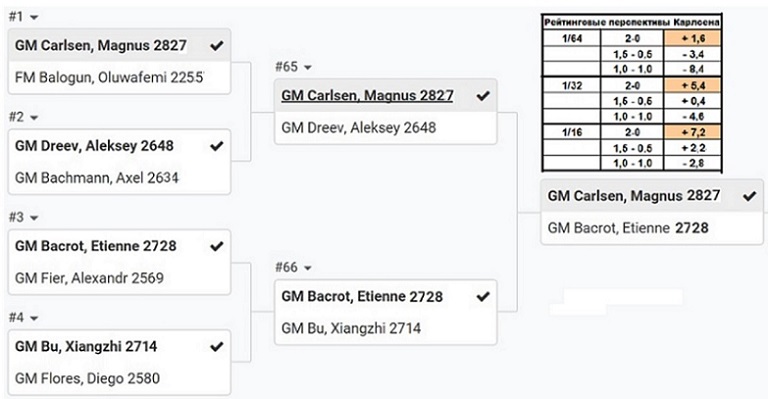Click orange +1,6 cell in rating table

pos(693,38)
